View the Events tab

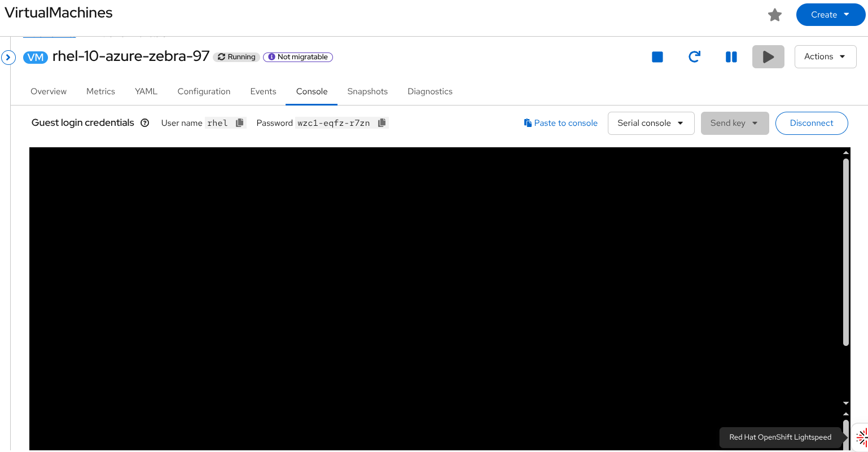(x=263, y=91)
